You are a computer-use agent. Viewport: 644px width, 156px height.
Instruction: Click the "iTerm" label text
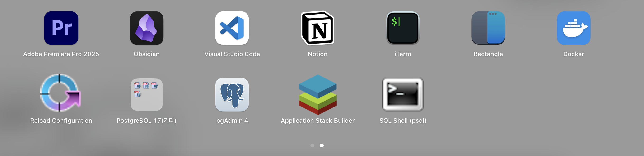[x=403, y=54]
